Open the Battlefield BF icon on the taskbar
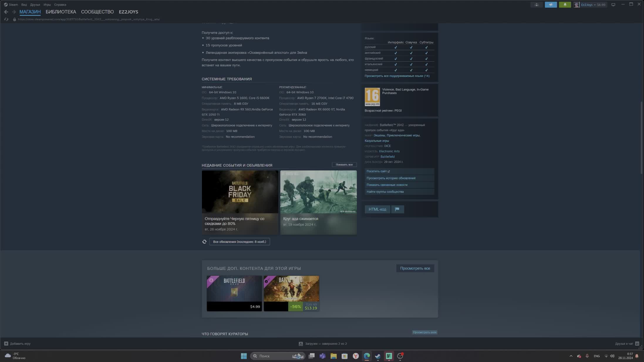 (389, 356)
